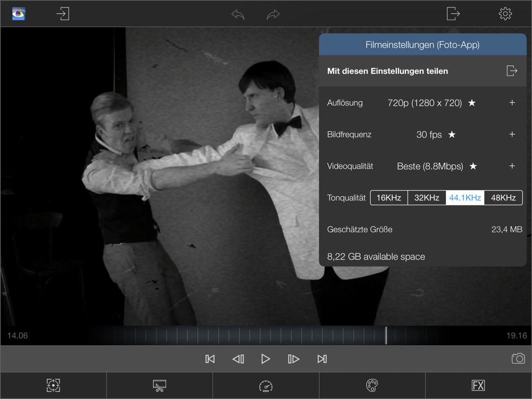Expand Bildfrequenz options with plus
Viewport: 532px width, 399px height.
click(x=512, y=135)
